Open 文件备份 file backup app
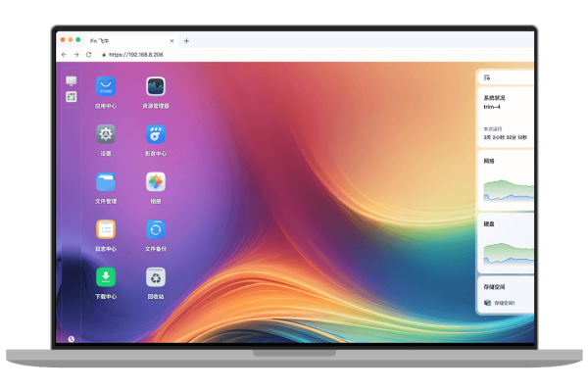588x392 pixels. point(155,229)
